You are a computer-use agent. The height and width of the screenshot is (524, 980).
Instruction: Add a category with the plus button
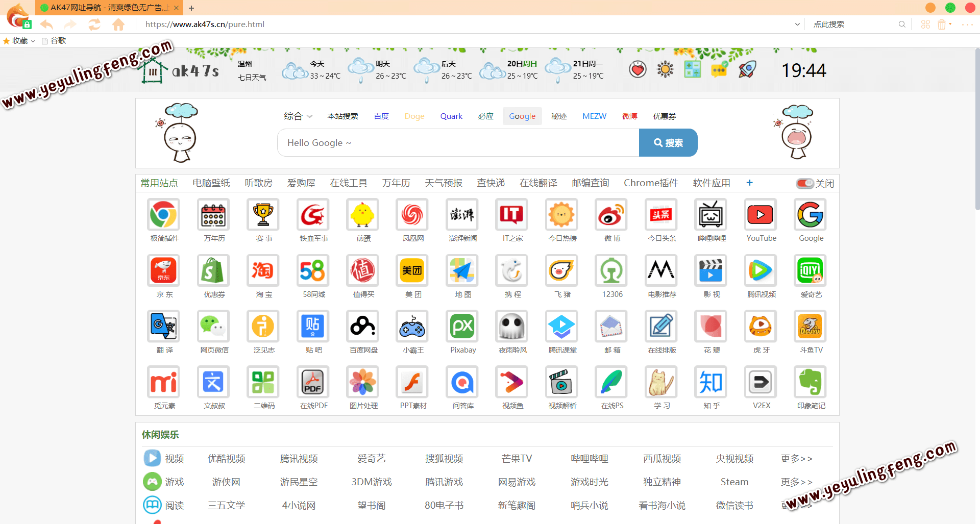coord(749,183)
